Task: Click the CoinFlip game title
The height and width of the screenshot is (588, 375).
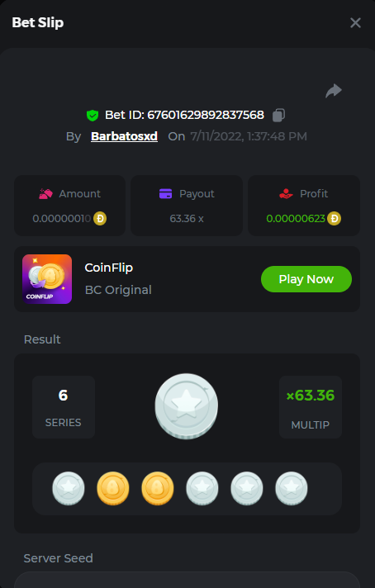Action: 109,268
